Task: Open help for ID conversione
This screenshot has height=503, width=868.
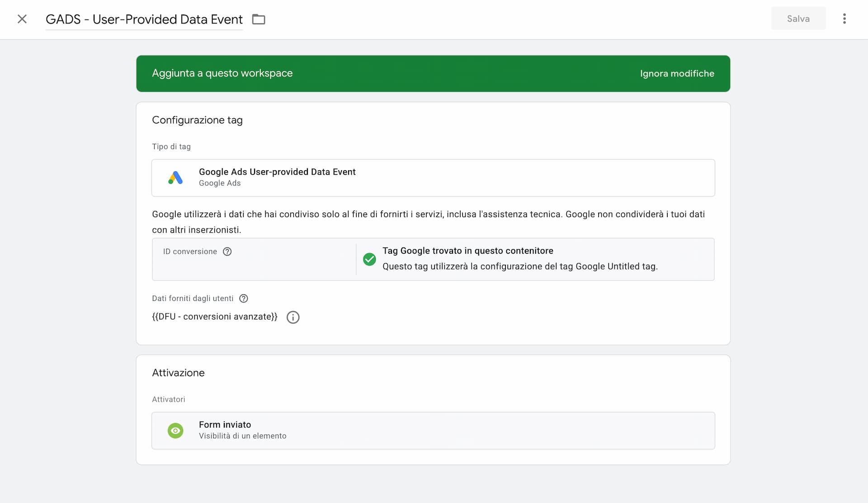Action: coord(227,251)
